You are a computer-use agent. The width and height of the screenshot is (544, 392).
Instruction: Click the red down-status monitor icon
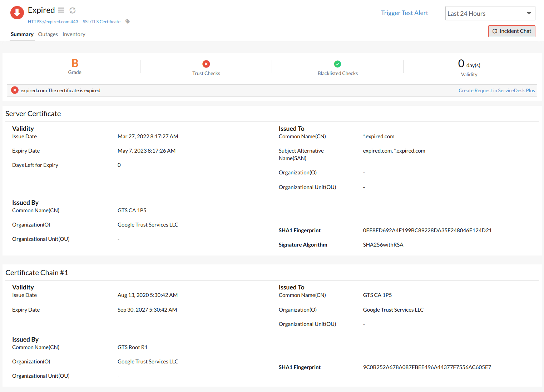17,13
